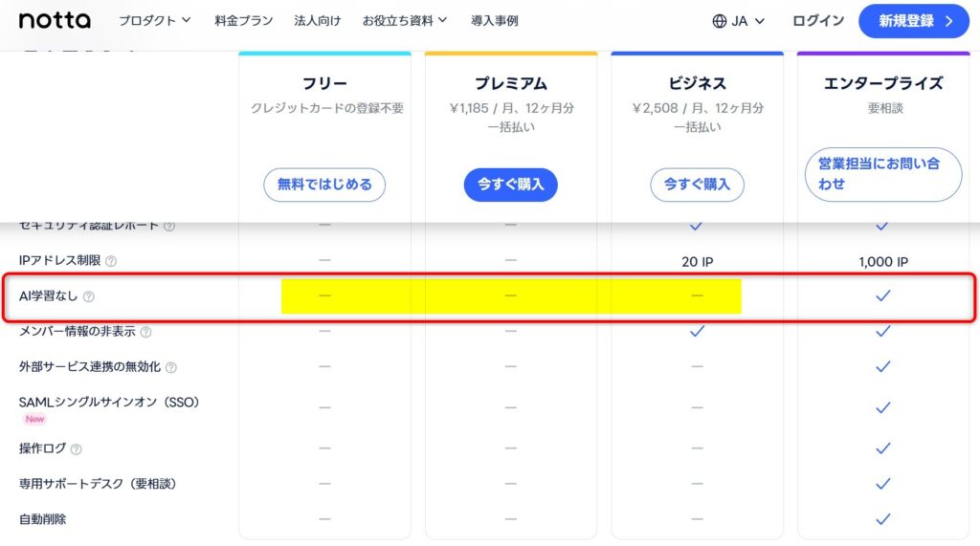The image size is (980, 546).
Task: Click help icon beside セキュリティ認証レポート
Action: [x=169, y=227]
